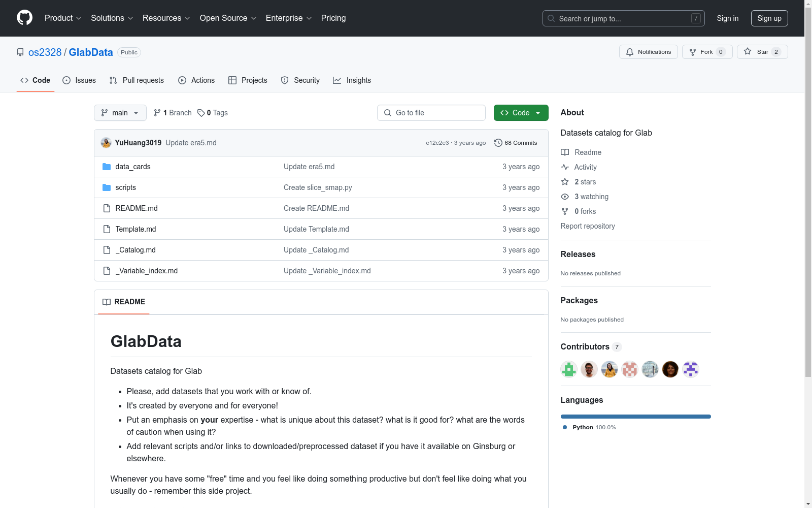This screenshot has width=812, height=508.
Task: Expand the Resources menu
Action: (x=166, y=18)
